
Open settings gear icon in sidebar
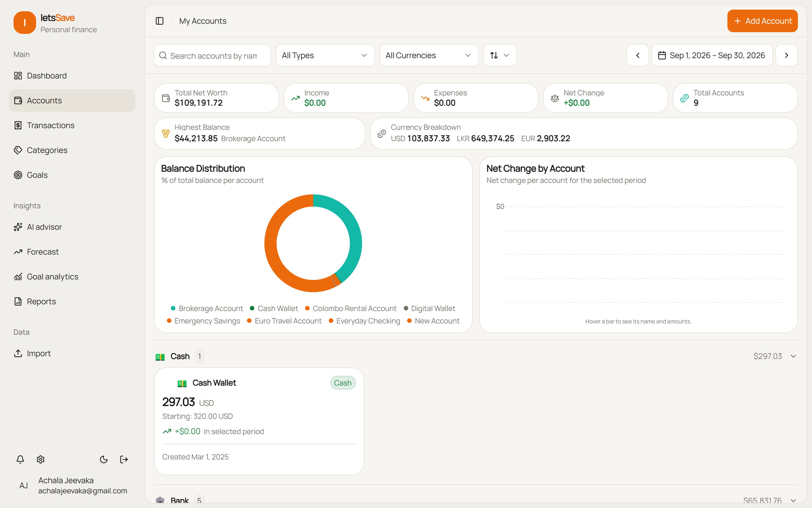41,459
